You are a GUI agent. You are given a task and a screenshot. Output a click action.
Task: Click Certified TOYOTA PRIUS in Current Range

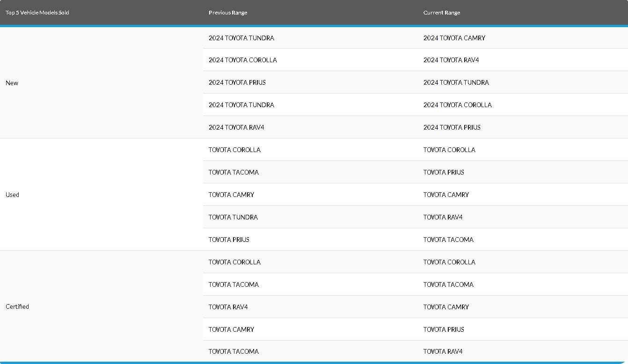point(444,329)
